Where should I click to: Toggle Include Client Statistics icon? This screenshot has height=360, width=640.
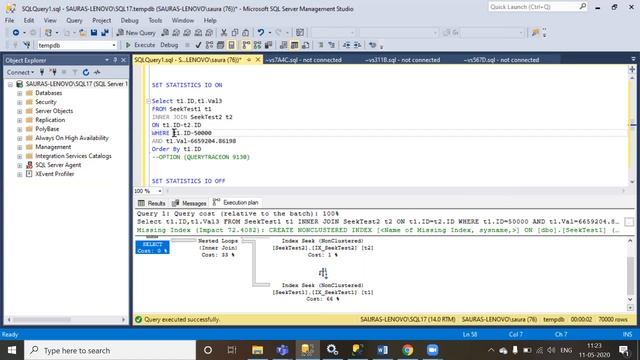pyautogui.click(x=268, y=45)
